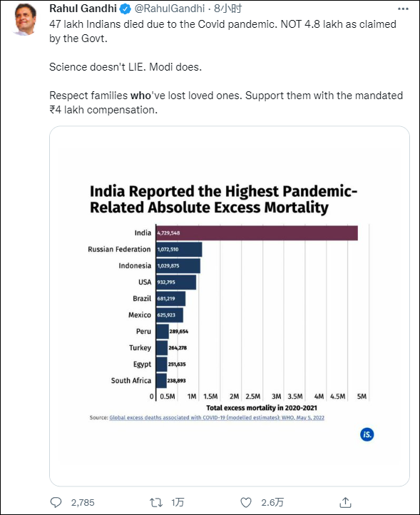
Task: Click the share upload icon
Action: 345,502
